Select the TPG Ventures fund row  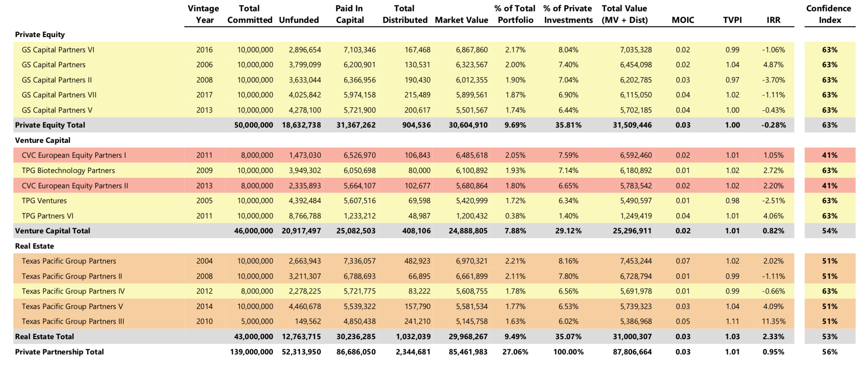pyautogui.click(x=44, y=201)
